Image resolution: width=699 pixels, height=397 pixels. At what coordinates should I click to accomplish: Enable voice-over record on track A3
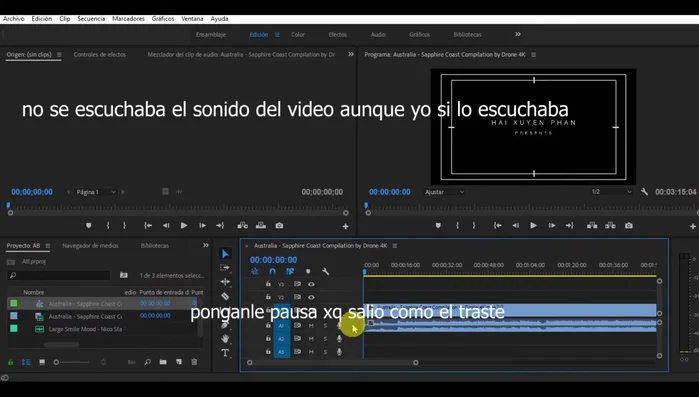click(x=339, y=352)
